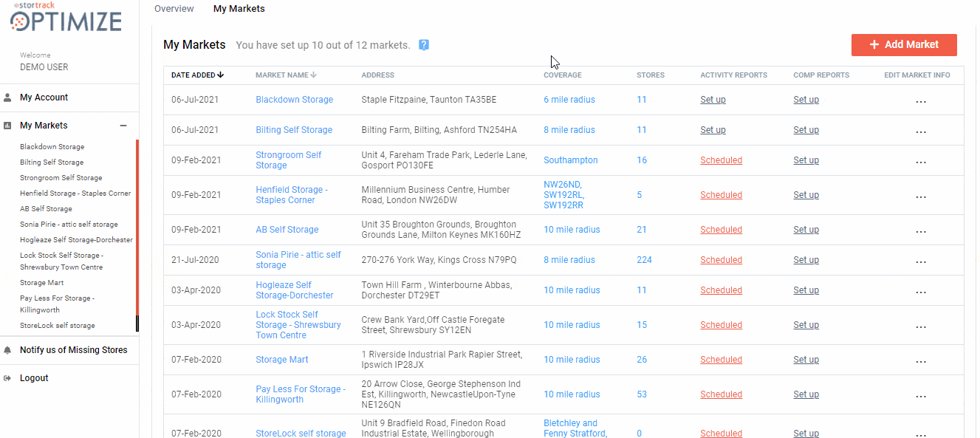Open StoreLock self storage link in table
Screen dimensions: 980x438
(301, 434)
